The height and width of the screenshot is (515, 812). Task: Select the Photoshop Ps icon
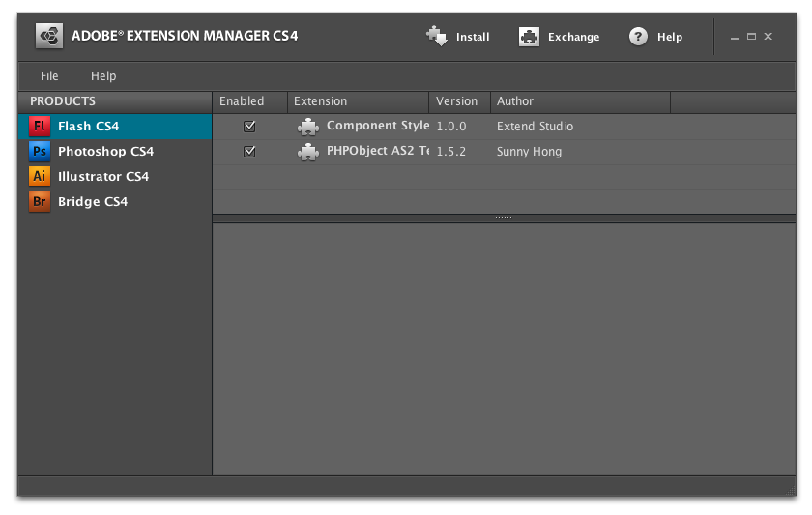[x=40, y=151]
